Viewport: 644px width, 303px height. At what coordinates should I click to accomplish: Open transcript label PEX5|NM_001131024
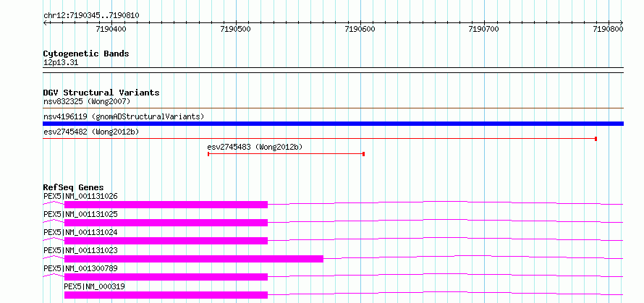80,232
